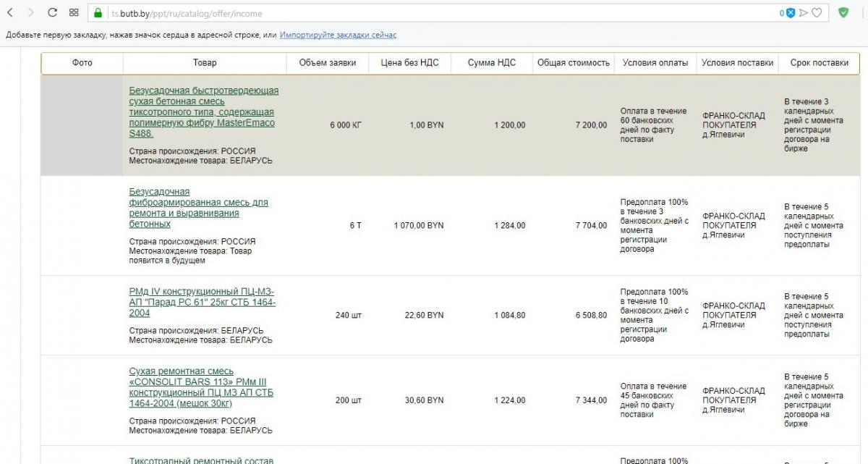Open the green shield extension icon
Screen dimensions: 868x464
843,12
